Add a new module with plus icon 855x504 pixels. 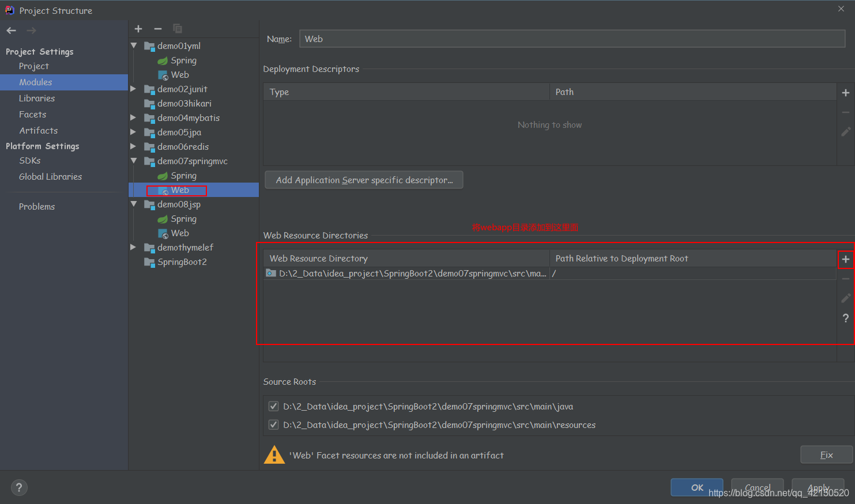click(138, 29)
